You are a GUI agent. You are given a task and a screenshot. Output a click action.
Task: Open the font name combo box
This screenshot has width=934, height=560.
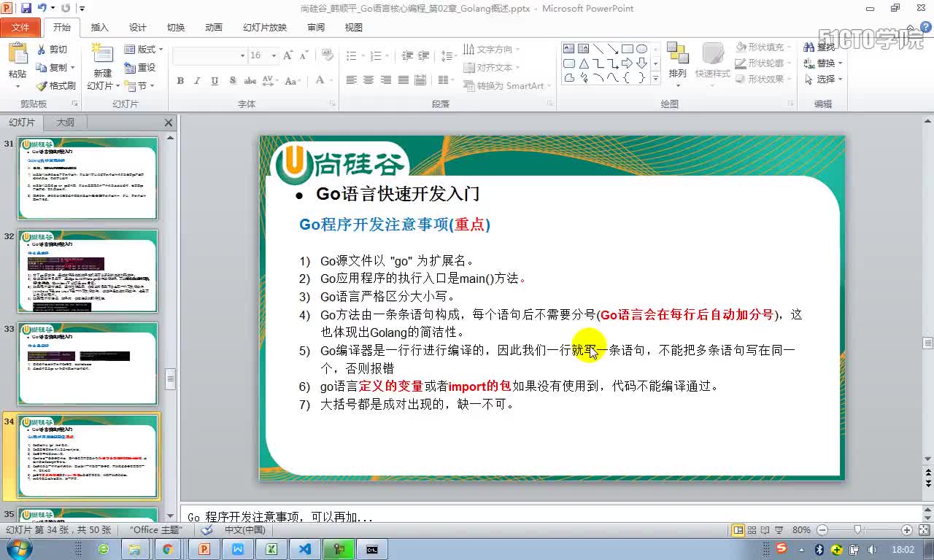[210, 55]
